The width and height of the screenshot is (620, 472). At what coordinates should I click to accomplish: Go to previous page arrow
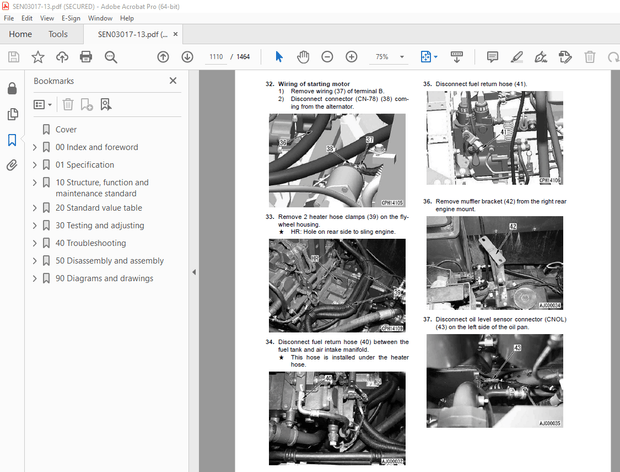click(163, 57)
